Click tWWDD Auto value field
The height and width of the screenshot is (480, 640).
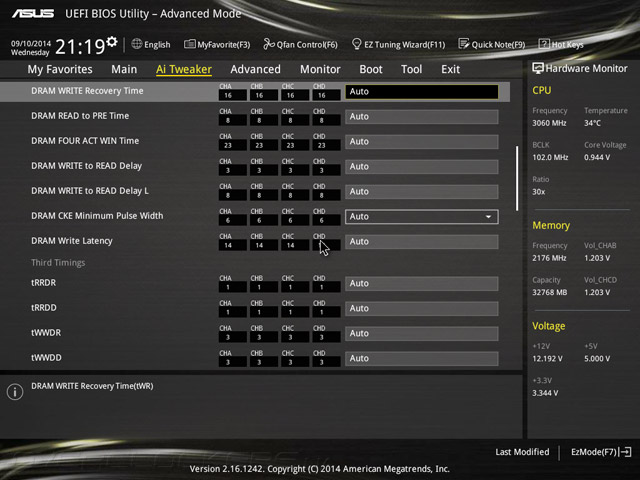pos(422,358)
